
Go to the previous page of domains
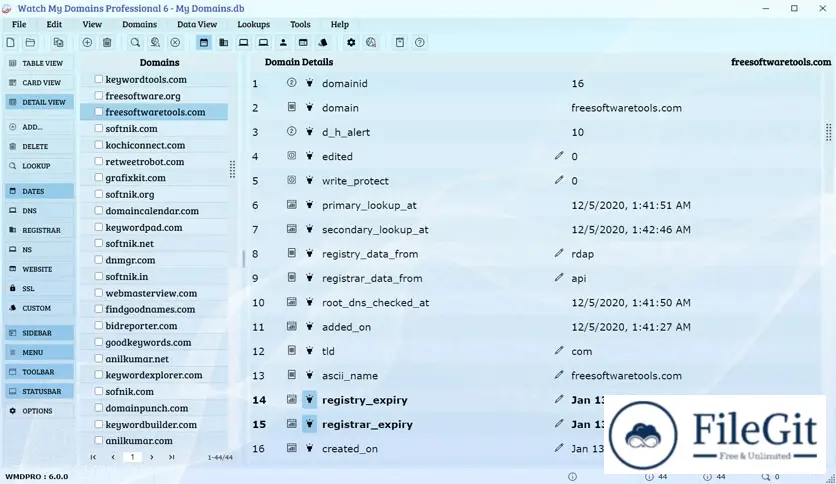coord(112,457)
